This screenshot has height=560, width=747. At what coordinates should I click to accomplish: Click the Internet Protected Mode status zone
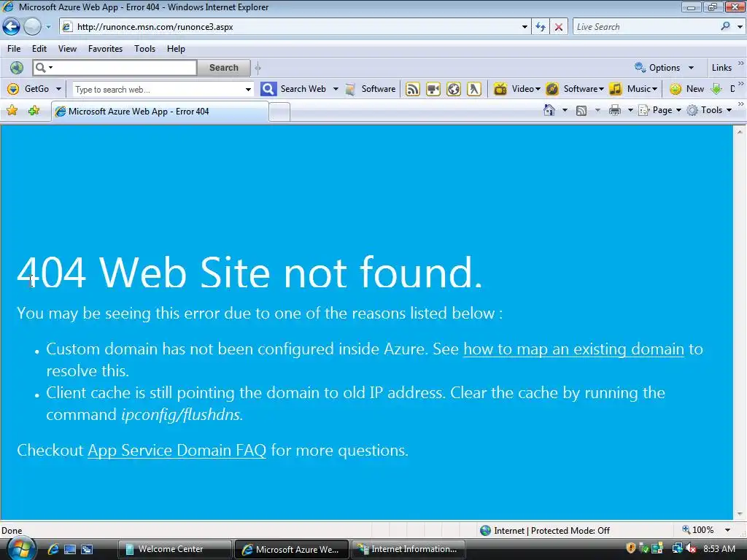coord(545,531)
